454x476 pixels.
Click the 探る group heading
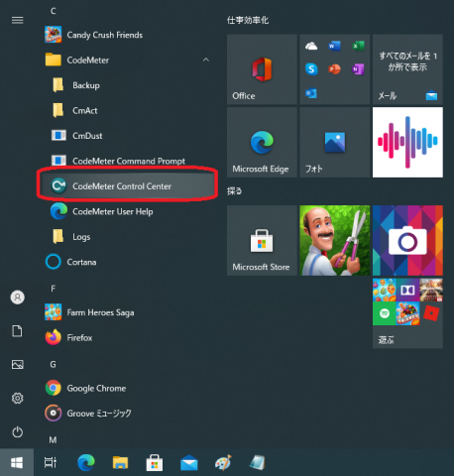[x=234, y=191]
